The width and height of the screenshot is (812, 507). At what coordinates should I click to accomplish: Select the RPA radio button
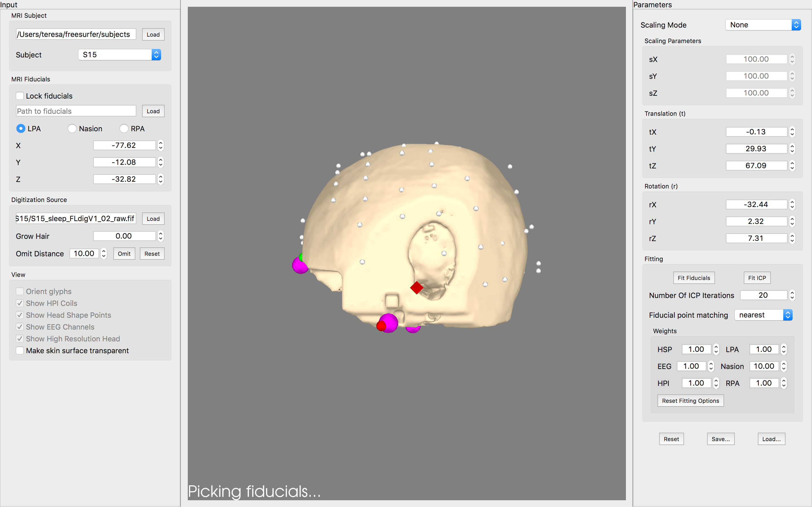coord(124,129)
